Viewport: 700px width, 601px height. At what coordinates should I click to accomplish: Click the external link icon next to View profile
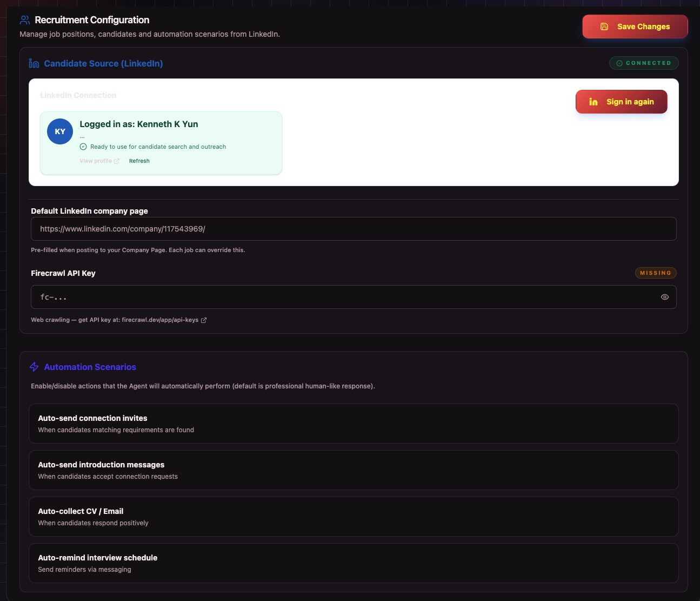click(x=117, y=161)
